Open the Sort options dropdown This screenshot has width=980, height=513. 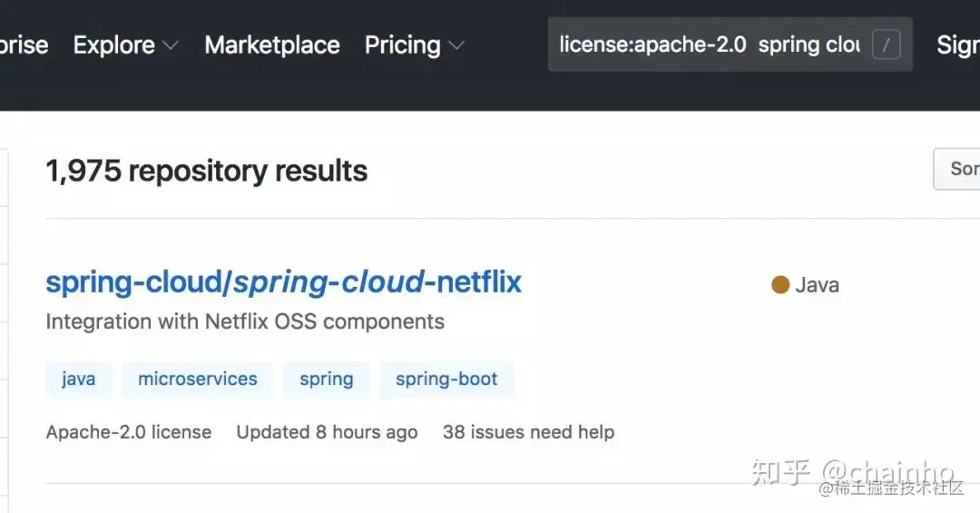point(960,169)
